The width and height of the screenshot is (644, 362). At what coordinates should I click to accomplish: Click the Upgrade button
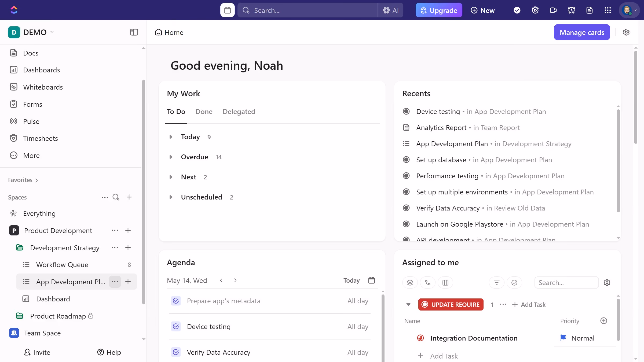click(439, 10)
